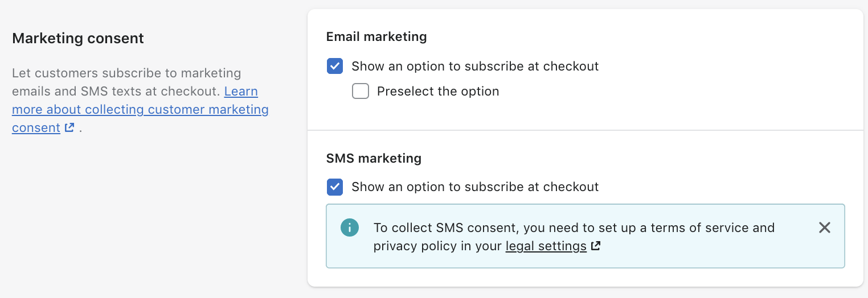Click "Let customers subscribe to marketing" description

point(126,73)
